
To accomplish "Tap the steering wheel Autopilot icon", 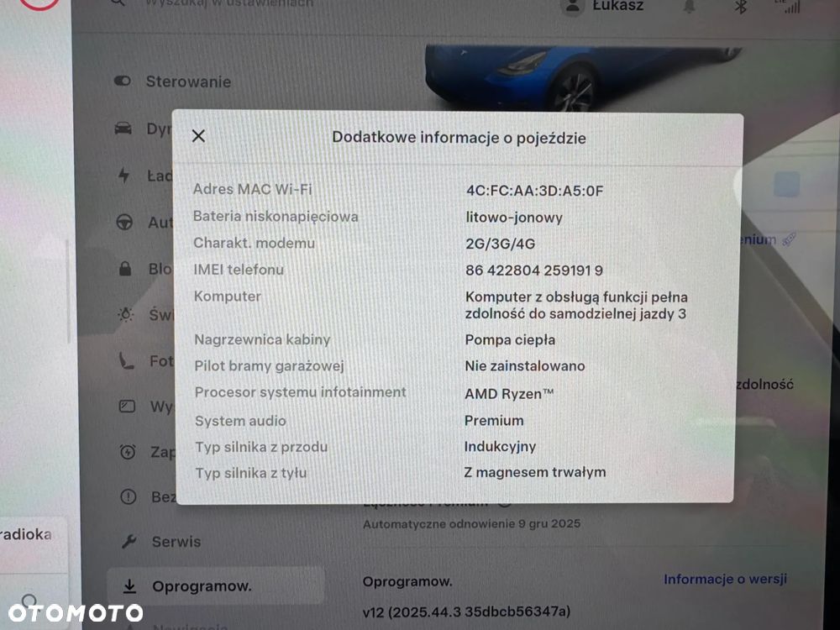I will point(124,222).
